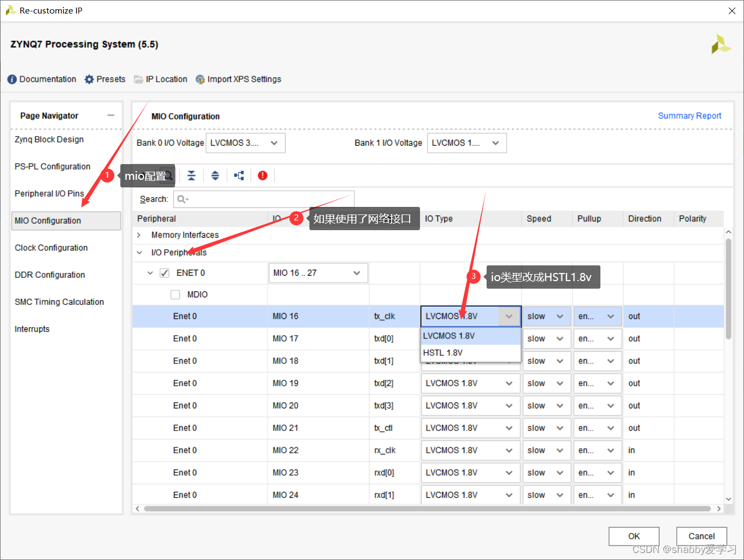
Task: Select LVCMOS 1.8V from the dropdown list
Action: pos(470,336)
